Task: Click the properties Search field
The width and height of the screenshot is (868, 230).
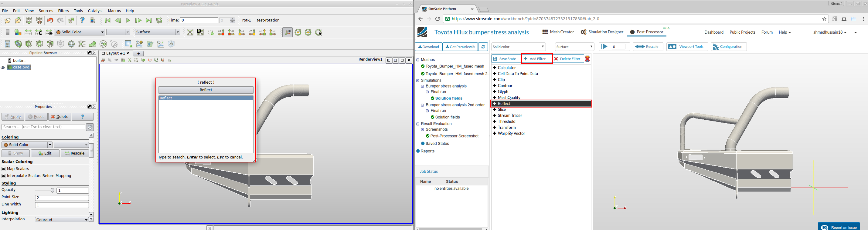Action: pyautogui.click(x=43, y=127)
